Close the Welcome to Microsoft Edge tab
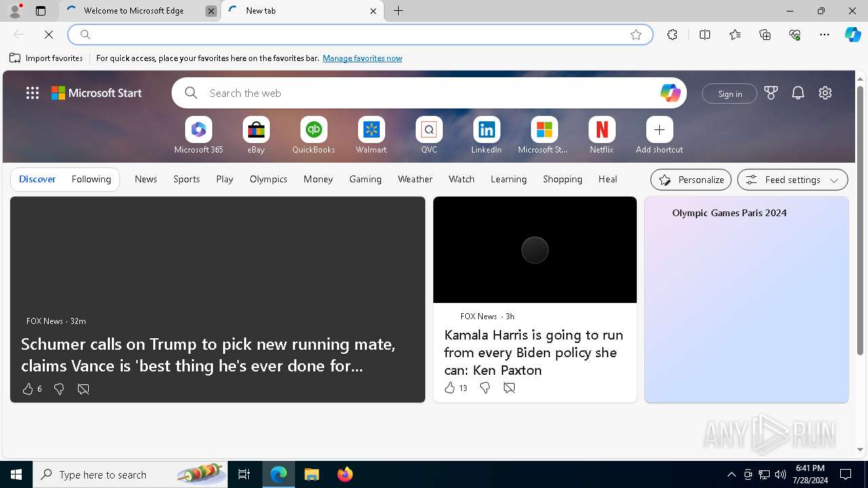868x488 pixels. [x=211, y=11]
